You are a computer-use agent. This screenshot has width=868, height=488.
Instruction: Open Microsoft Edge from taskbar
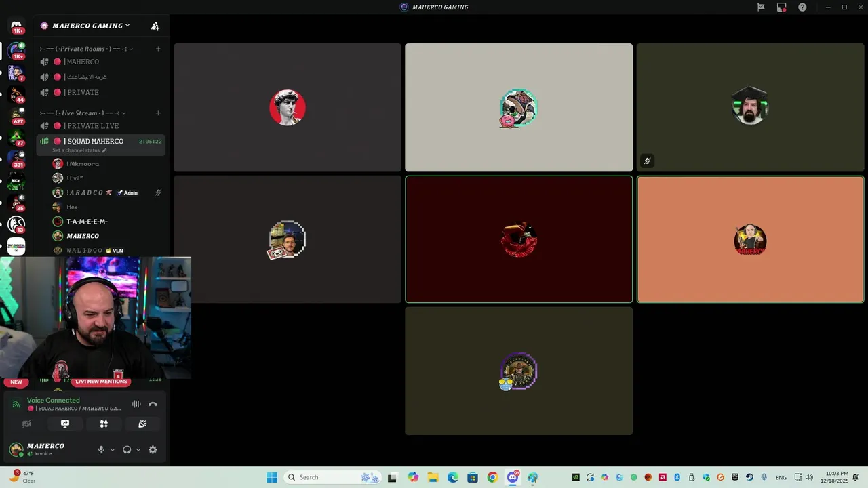pyautogui.click(x=452, y=477)
